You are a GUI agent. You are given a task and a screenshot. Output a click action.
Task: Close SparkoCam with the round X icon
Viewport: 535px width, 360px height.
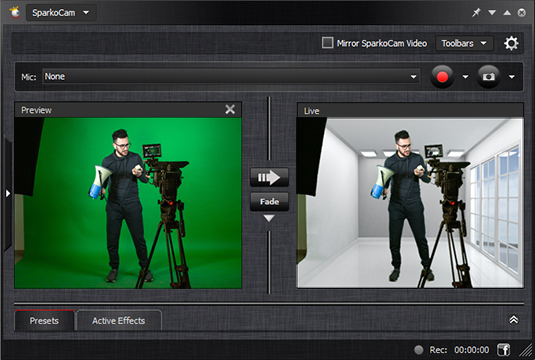click(521, 13)
